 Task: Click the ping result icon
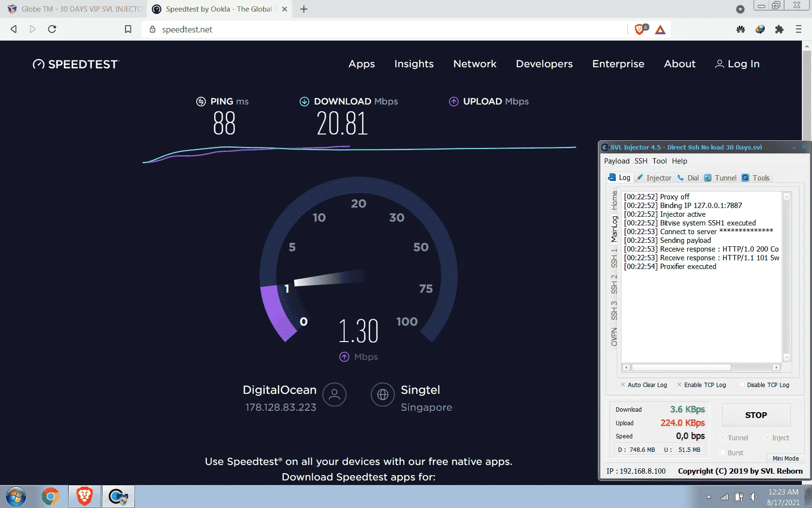(x=201, y=102)
